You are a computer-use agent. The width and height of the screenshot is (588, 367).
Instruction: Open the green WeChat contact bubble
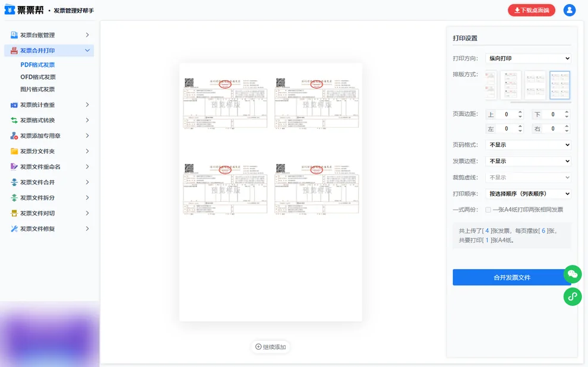(x=572, y=274)
